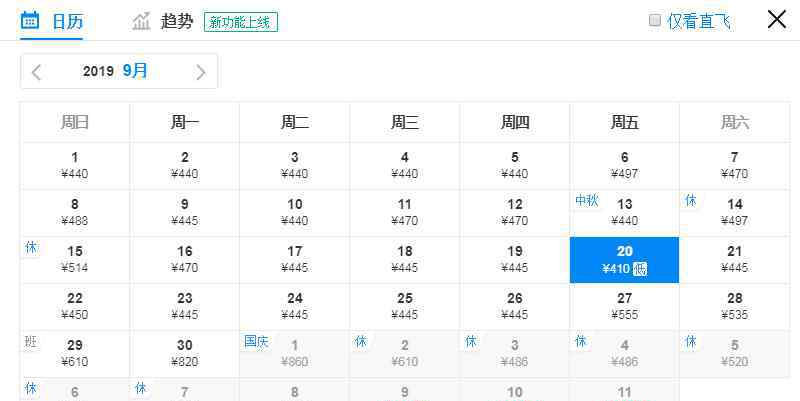The height and width of the screenshot is (401, 800).
Task: Open the 日历 calendar tab
Action: [x=52, y=21]
